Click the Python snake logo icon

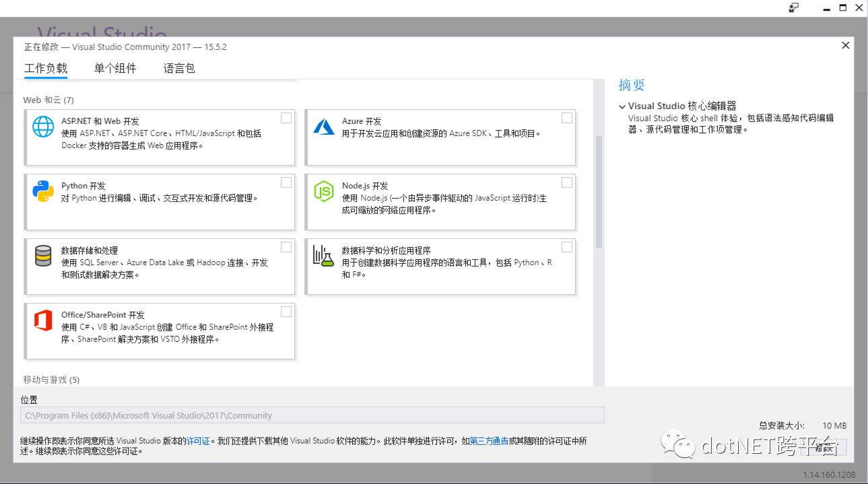point(44,191)
